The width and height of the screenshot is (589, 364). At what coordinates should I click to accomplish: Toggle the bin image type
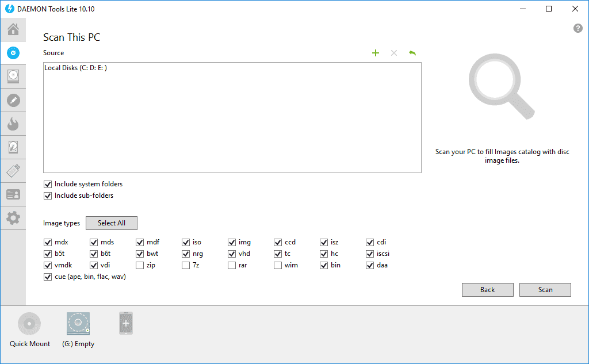324,266
